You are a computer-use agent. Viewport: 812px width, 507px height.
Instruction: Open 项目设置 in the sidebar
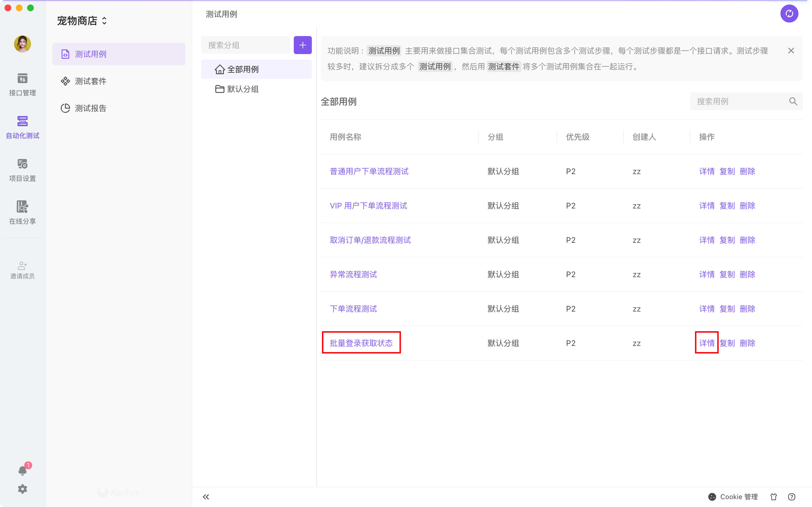click(x=22, y=170)
